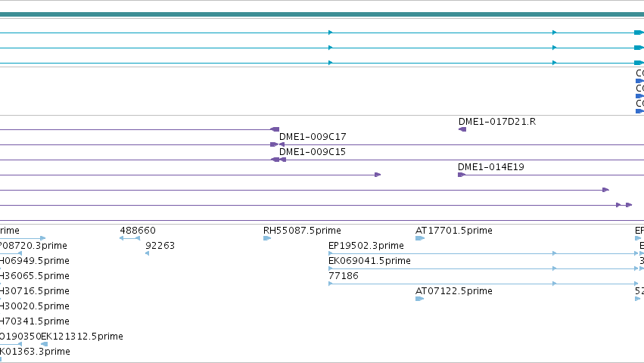Click the 92263 feature label

click(160, 246)
